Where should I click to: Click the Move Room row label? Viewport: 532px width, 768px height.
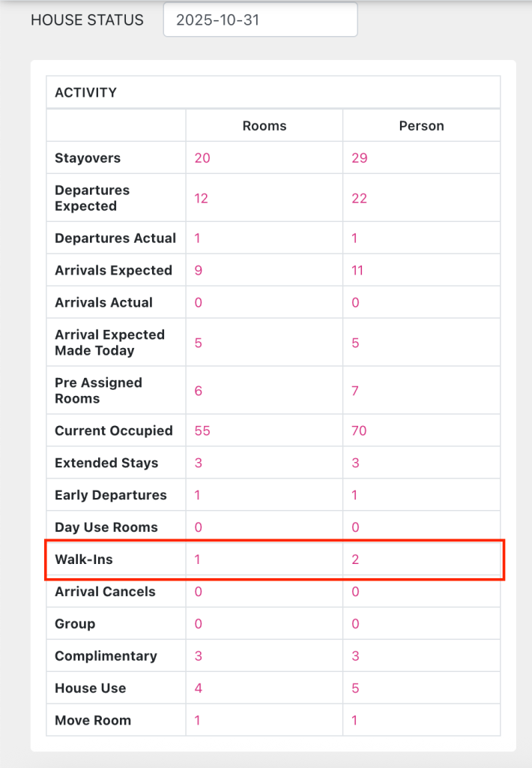click(x=93, y=721)
